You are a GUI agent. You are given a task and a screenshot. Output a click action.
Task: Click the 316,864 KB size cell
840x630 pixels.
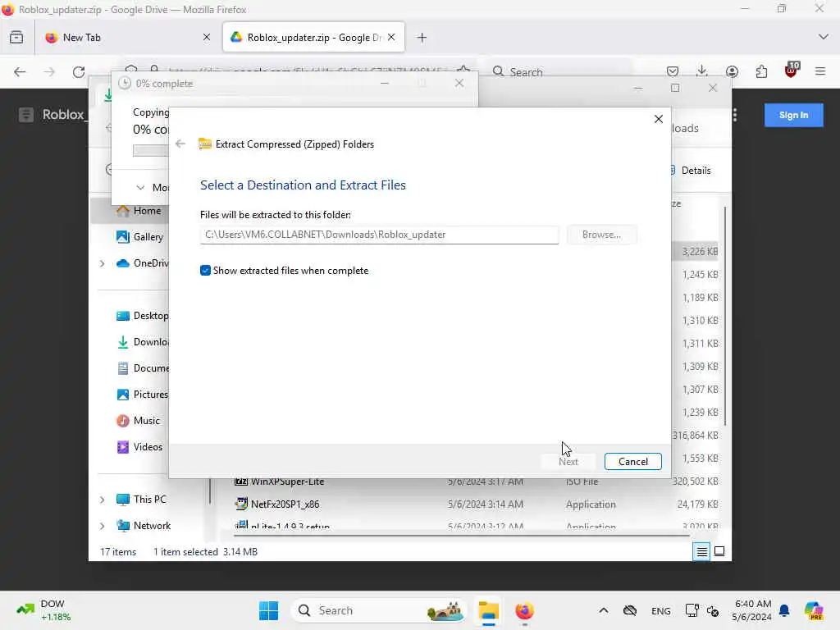pos(696,436)
